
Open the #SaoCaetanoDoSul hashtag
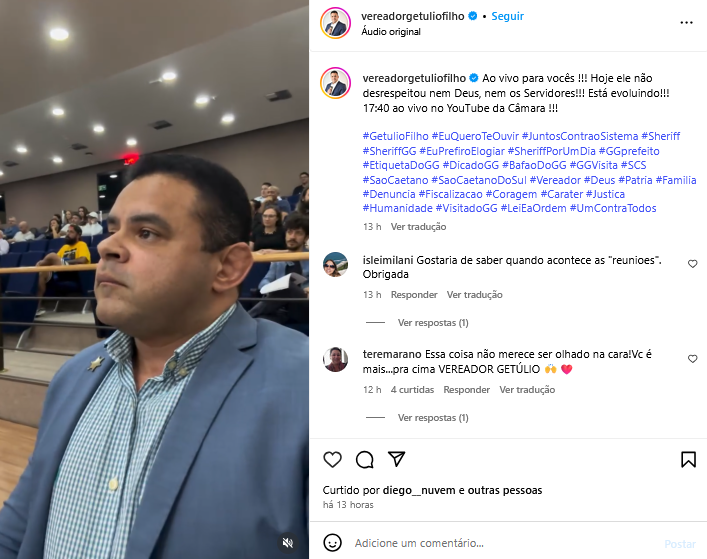pyautogui.click(x=479, y=180)
